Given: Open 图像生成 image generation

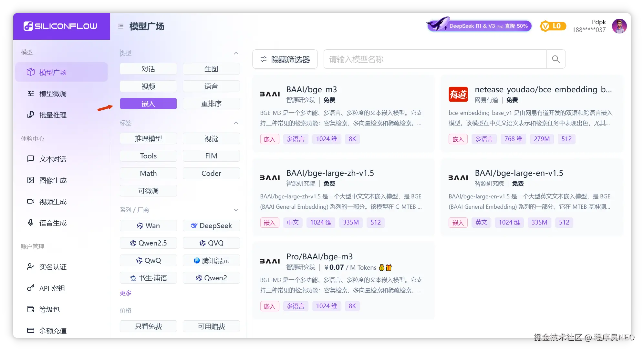Looking at the screenshot, I should pos(53,180).
